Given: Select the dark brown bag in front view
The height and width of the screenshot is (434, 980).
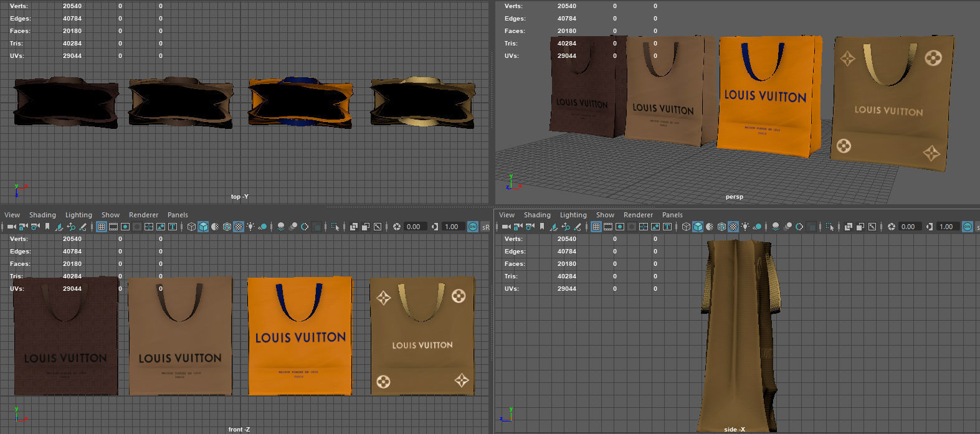Looking at the screenshot, I should pos(65,336).
